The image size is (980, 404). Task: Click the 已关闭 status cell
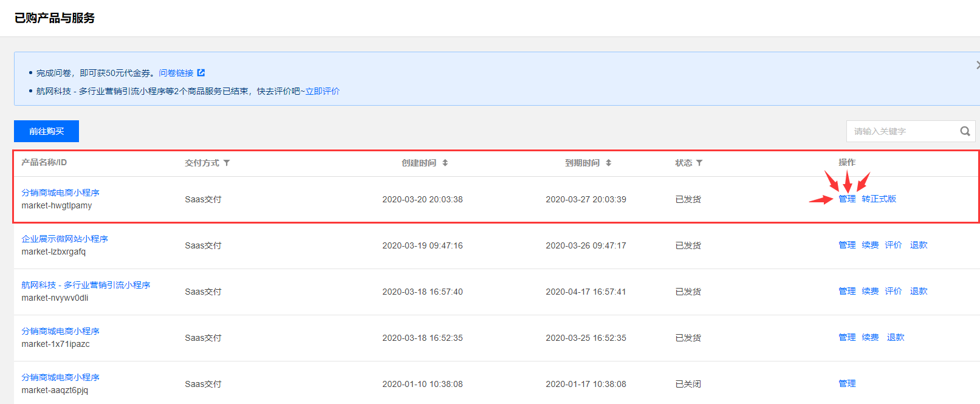688,384
